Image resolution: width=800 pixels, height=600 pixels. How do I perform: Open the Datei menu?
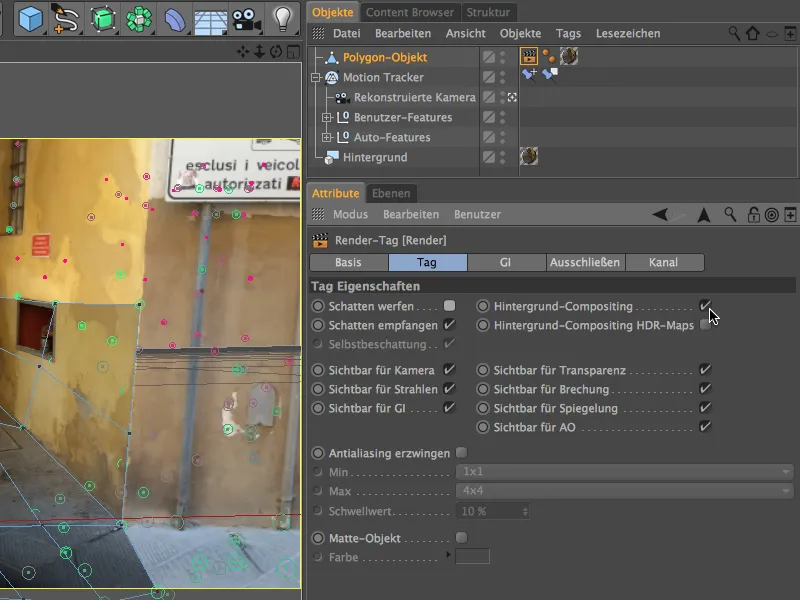coord(346,34)
